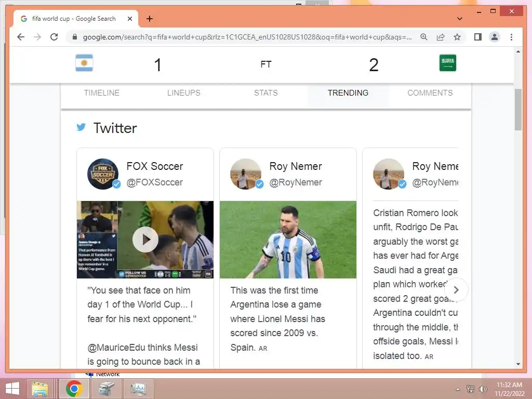Viewport: 532px width, 399px height.
Task: Bookmark this page with the star icon
Action: [x=457, y=37]
